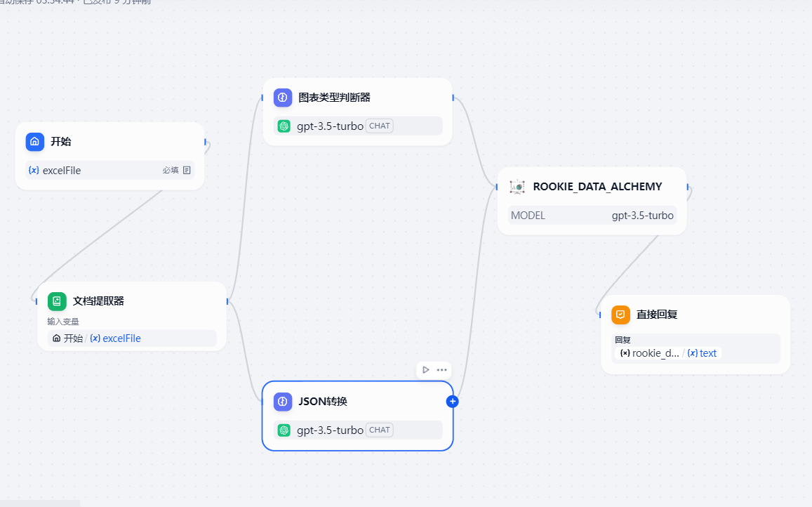Click the required-field document icon beside excelFile
The height and width of the screenshot is (507, 812).
tap(187, 170)
